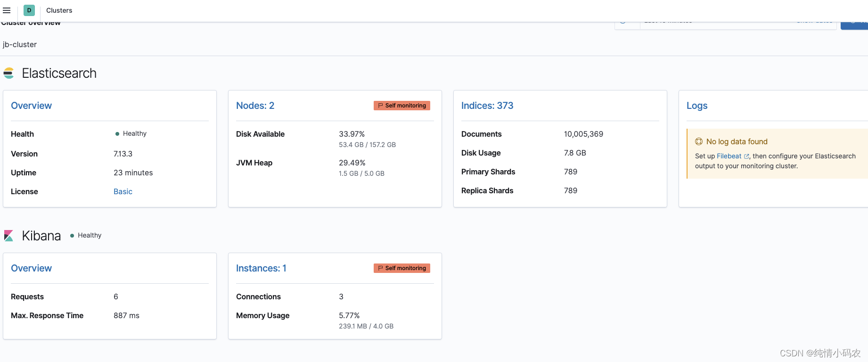The height and width of the screenshot is (362, 868).
Task: Open the Nodes: 2 link
Action: 255,106
